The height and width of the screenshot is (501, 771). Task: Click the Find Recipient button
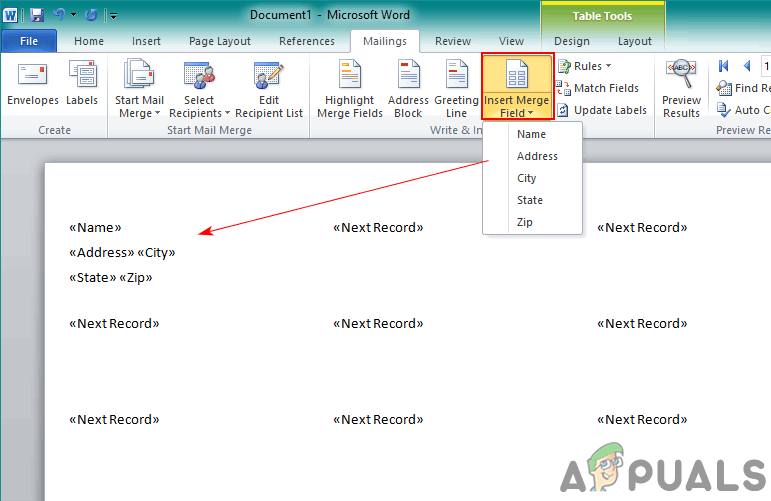point(743,88)
